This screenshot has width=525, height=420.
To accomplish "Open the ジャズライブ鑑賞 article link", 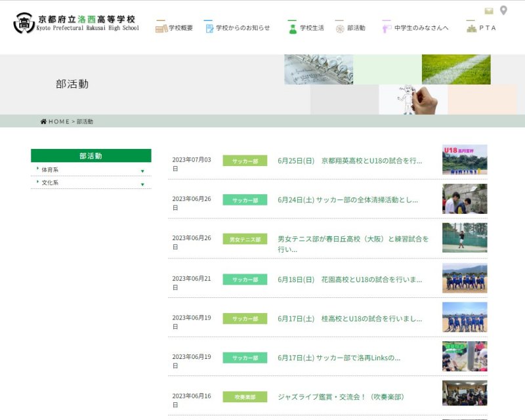I will 341,397.
